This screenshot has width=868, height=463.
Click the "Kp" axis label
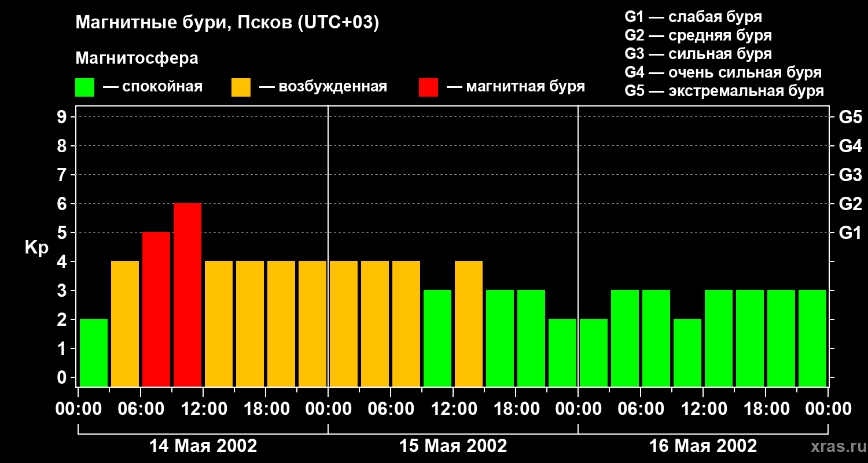[x=36, y=248]
